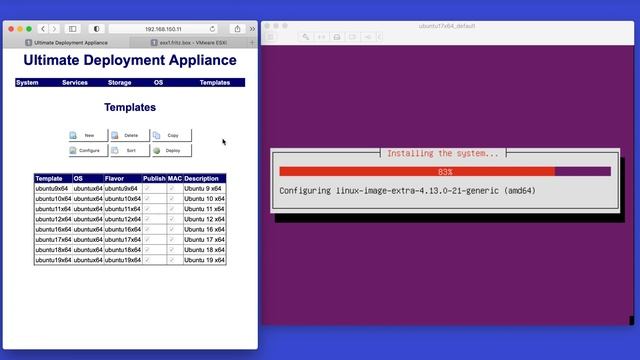The height and width of the screenshot is (360, 640).
Task: Click the Deploy button
Action: [x=171, y=150]
